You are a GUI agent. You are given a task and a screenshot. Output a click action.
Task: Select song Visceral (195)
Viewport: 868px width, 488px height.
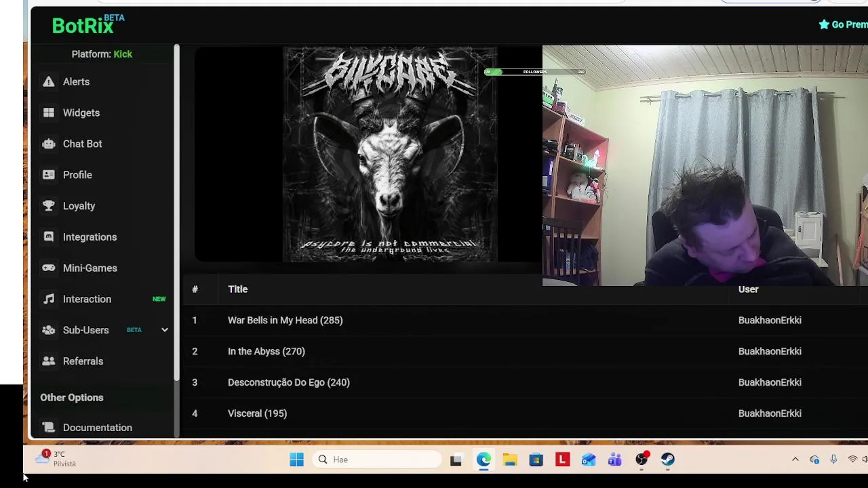(x=257, y=413)
